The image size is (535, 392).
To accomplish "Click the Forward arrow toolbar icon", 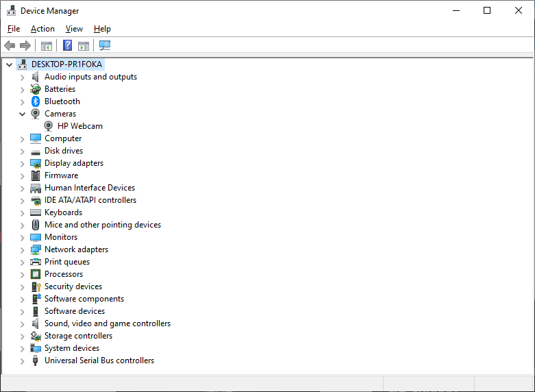I will click(x=25, y=45).
